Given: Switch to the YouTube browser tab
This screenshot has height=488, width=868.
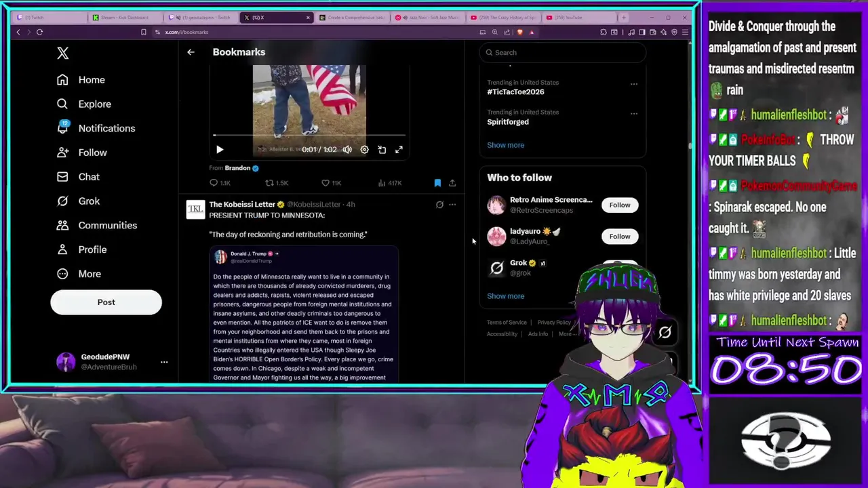Looking at the screenshot, I should [578, 18].
